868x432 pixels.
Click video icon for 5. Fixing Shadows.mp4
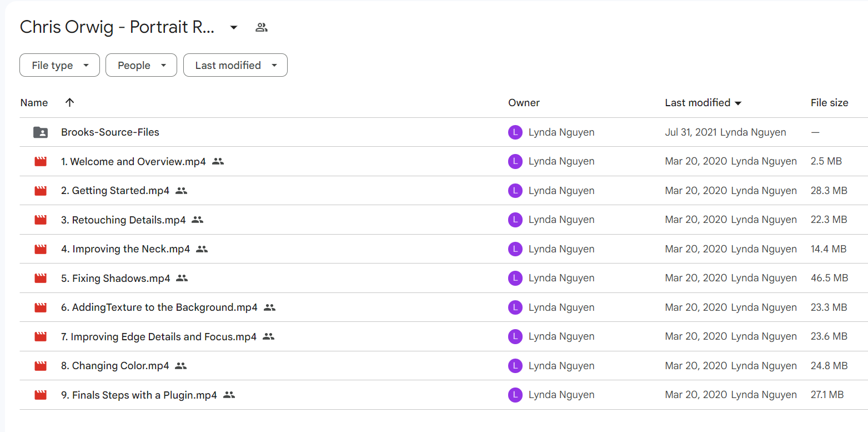[41, 279]
